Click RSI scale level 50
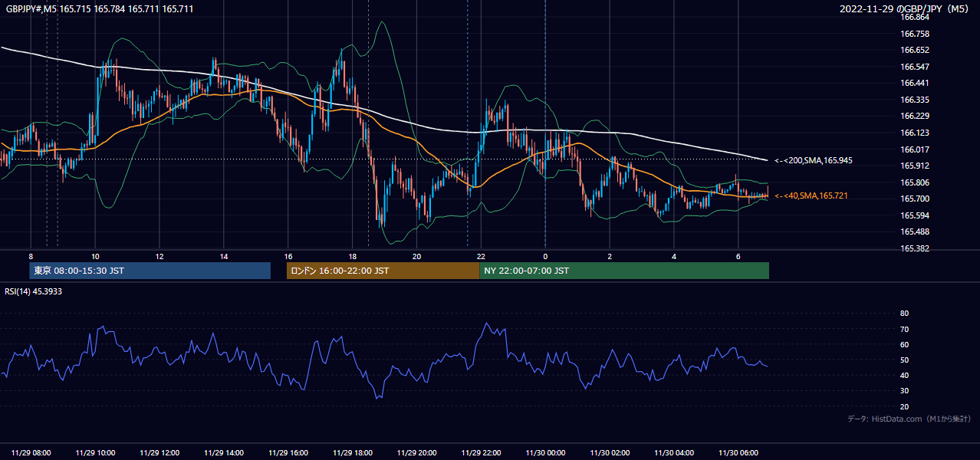This screenshot has height=460, width=980. click(904, 360)
